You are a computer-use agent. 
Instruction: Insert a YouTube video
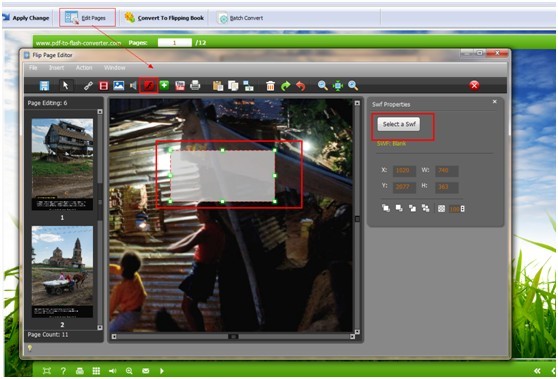click(x=180, y=86)
